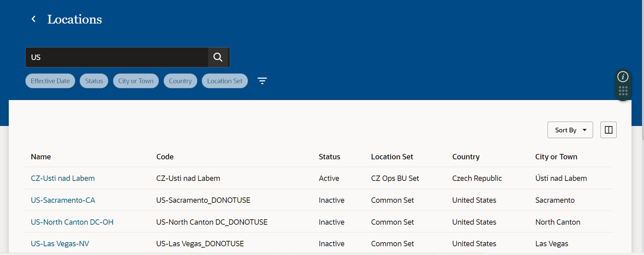This screenshot has width=644, height=255.
Task: Toggle the Effective Date filter chip
Action: (50, 81)
